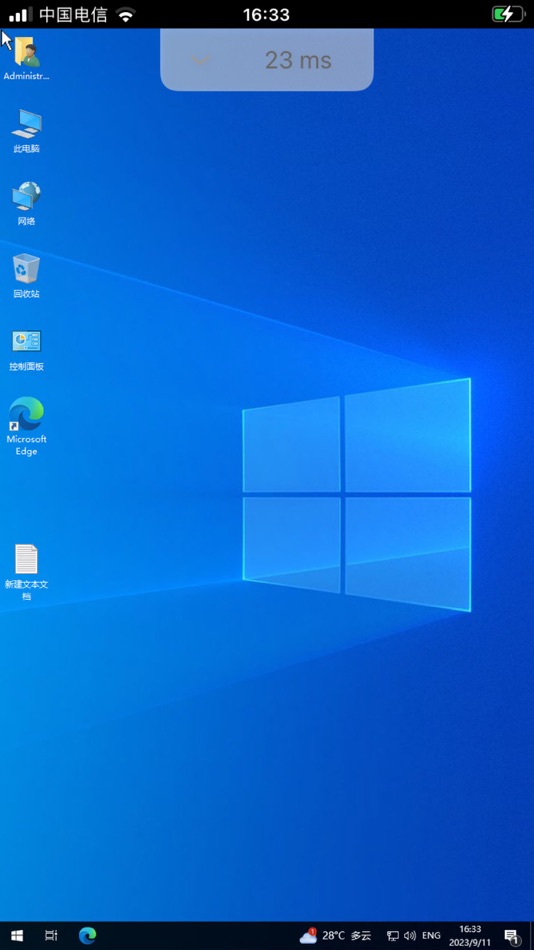This screenshot has width=534, height=950.
Task: Switch input language via ENG indicator
Action: 432,936
